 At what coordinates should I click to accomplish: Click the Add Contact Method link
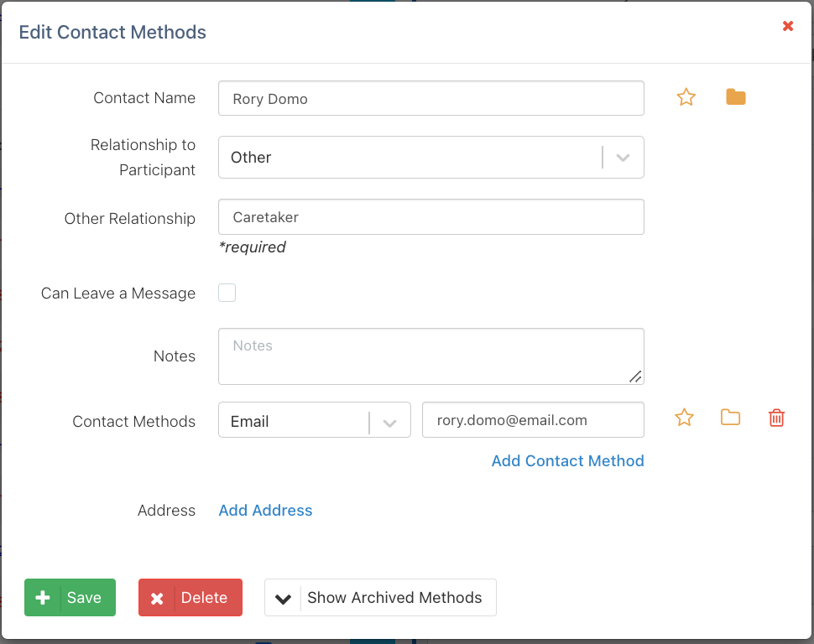tap(567, 461)
